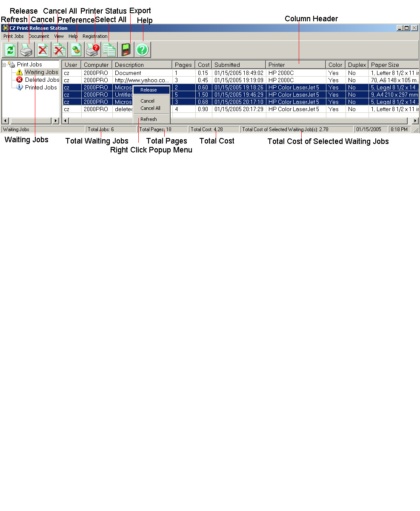
Task: Click the tree pane right scroll arrow
Action: (x=56, y=121)
